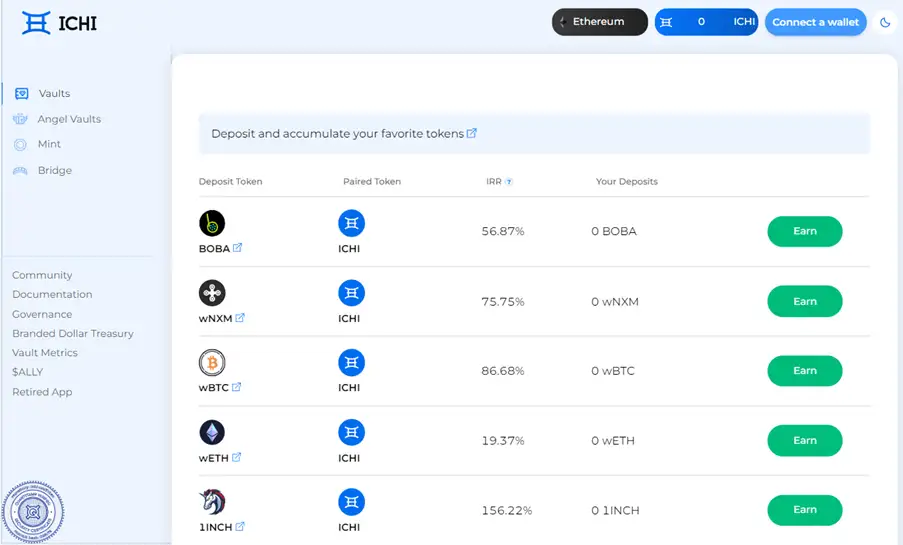Click Earn button for 1INCH vault
This screenshot has height=545, width=903.
pyautogui.click(x=804, y=510)
